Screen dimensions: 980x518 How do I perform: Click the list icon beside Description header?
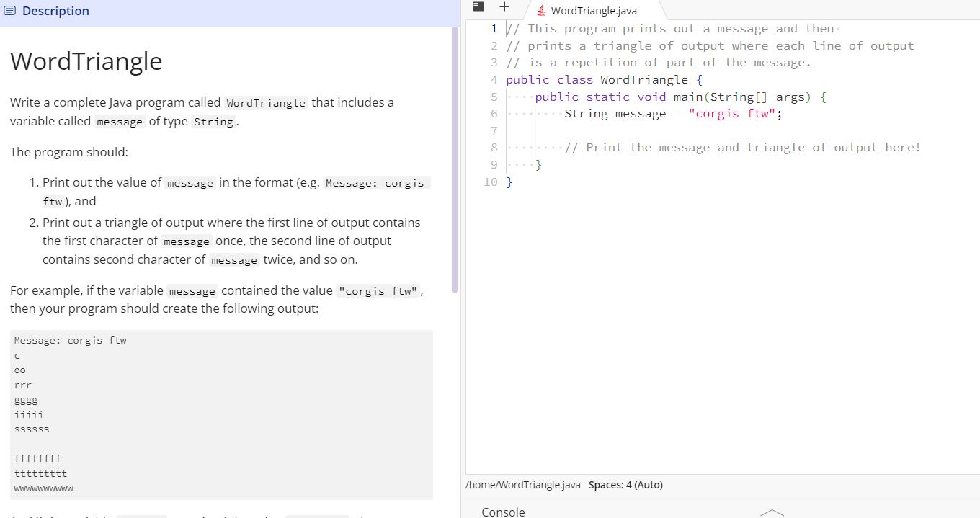coord(9,10)
